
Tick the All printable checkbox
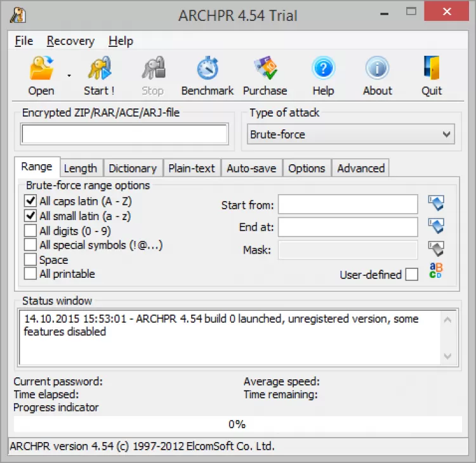click(30, 273)
